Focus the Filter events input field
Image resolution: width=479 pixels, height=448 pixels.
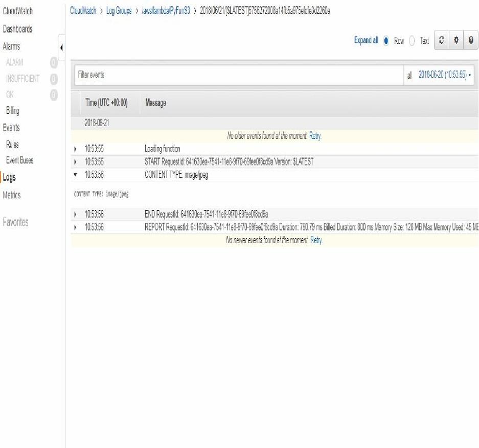click(239, 75)
